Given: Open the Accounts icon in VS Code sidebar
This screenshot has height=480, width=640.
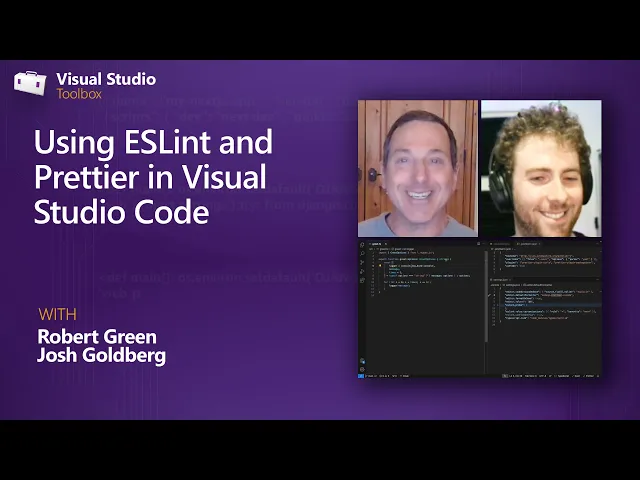Looking at the screenshot, I should [362, 361].
